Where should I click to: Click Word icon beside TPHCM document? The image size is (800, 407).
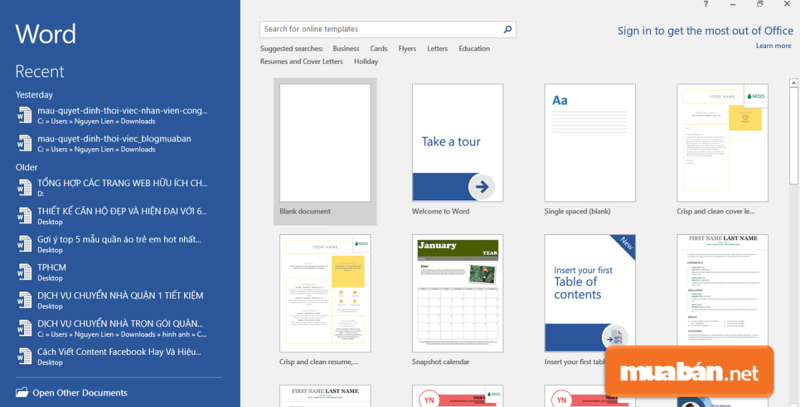(x=24, y=271)
